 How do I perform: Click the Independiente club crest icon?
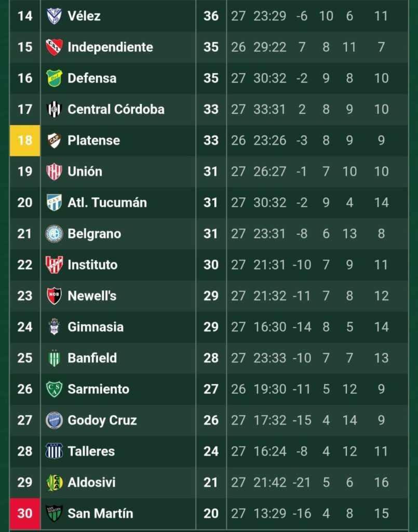click(54, 47)
